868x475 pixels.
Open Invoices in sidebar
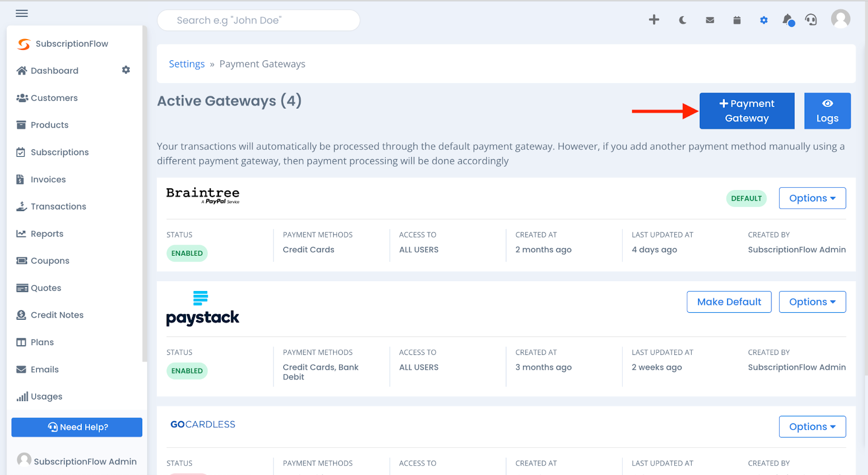tap(41, 179)
